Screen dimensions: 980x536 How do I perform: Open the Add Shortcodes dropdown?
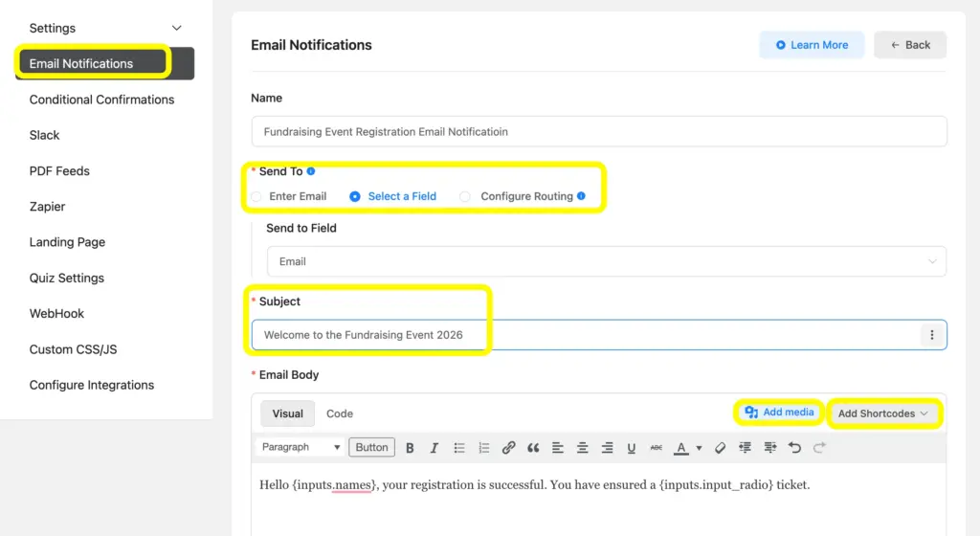(883, 413)
